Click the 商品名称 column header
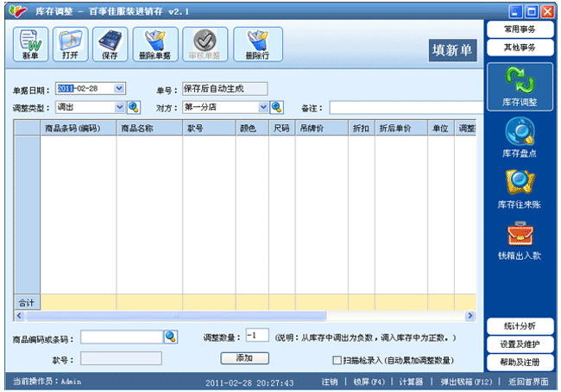The image size is (561, 392). click(x=149, y=128)
